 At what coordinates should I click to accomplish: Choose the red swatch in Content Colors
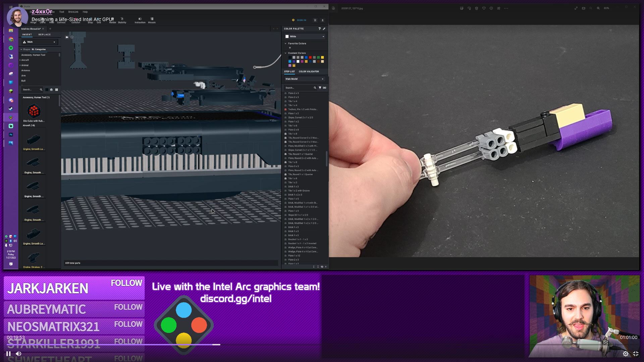[310, 58]
